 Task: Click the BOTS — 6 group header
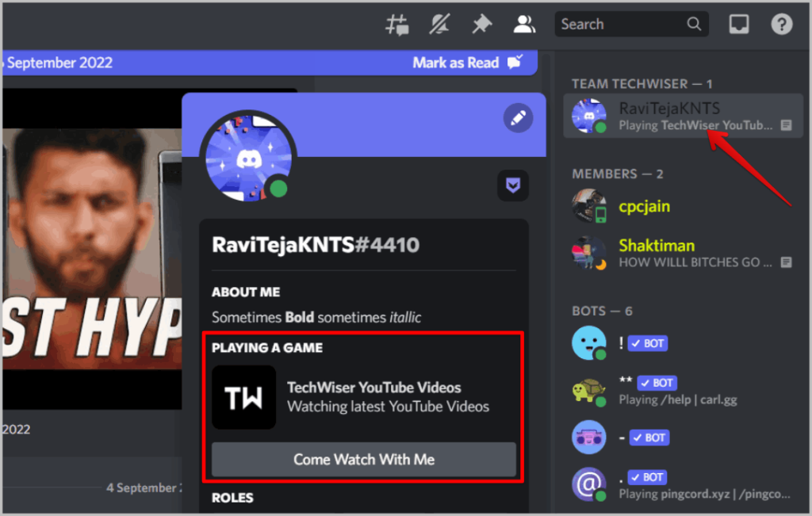602,311
